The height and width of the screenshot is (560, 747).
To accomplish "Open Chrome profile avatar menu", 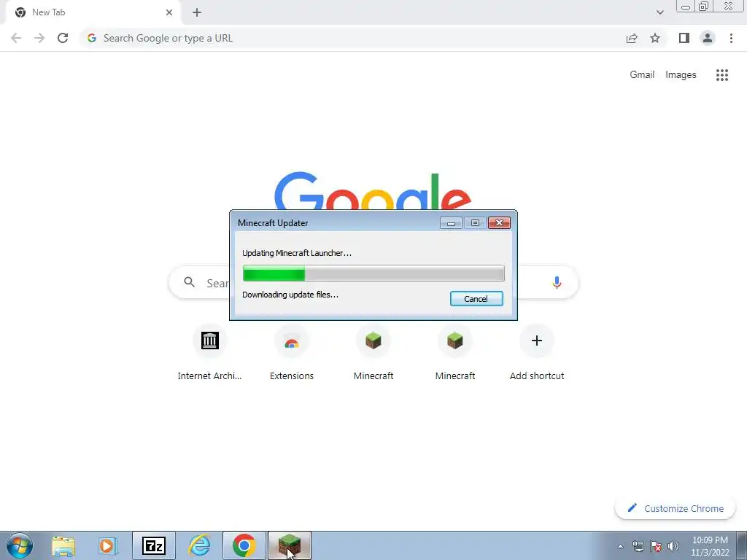I will [x=708, y=38].
